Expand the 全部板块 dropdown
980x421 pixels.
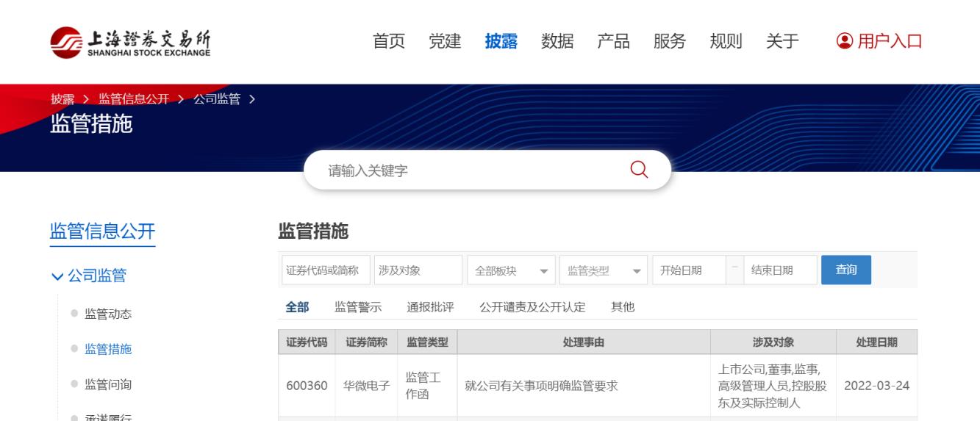point(511,270)
